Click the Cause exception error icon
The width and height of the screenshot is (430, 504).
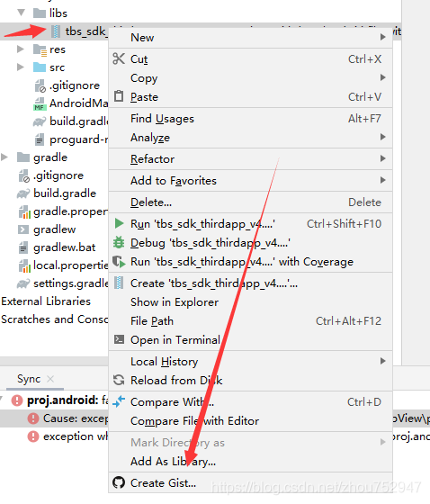point(33,418)
